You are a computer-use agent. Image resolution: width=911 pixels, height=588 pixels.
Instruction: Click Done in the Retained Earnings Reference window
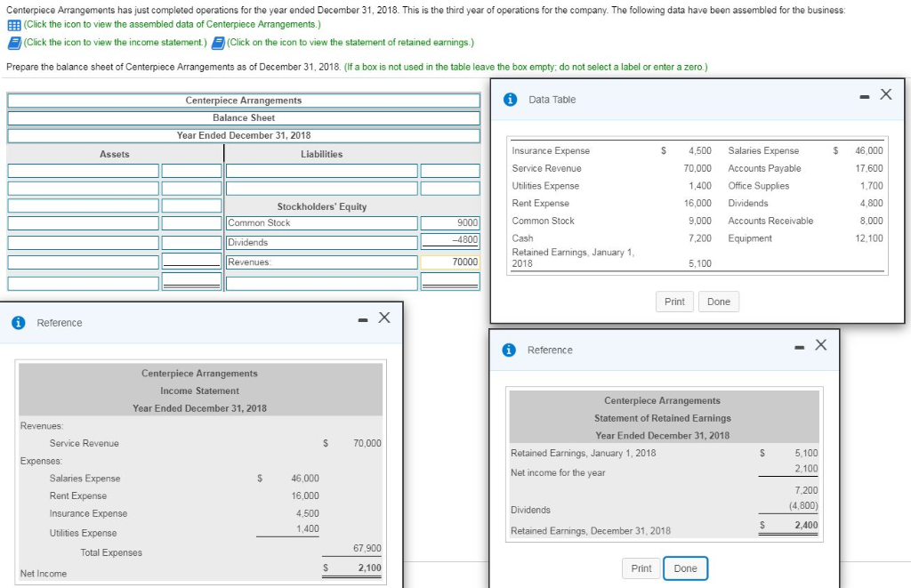(x=686, y=568)
